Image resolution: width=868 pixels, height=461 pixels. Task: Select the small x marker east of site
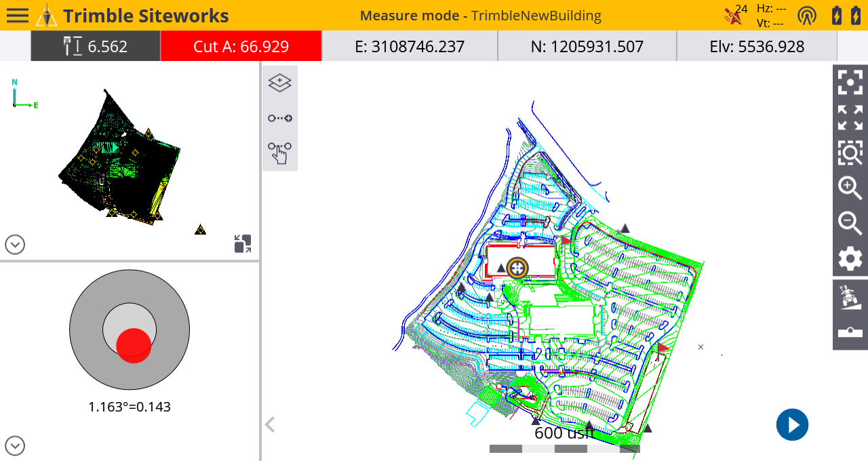tap(701, 346)
